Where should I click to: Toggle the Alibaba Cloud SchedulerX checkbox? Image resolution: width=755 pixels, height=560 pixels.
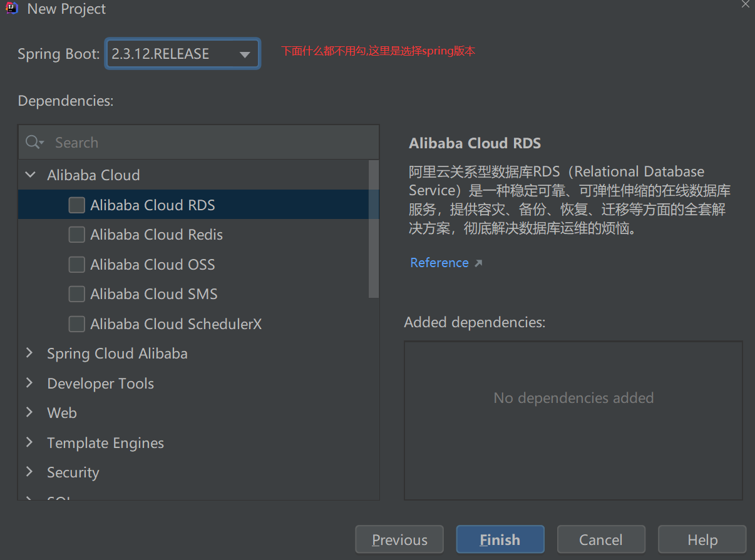(x=77, y=324)
